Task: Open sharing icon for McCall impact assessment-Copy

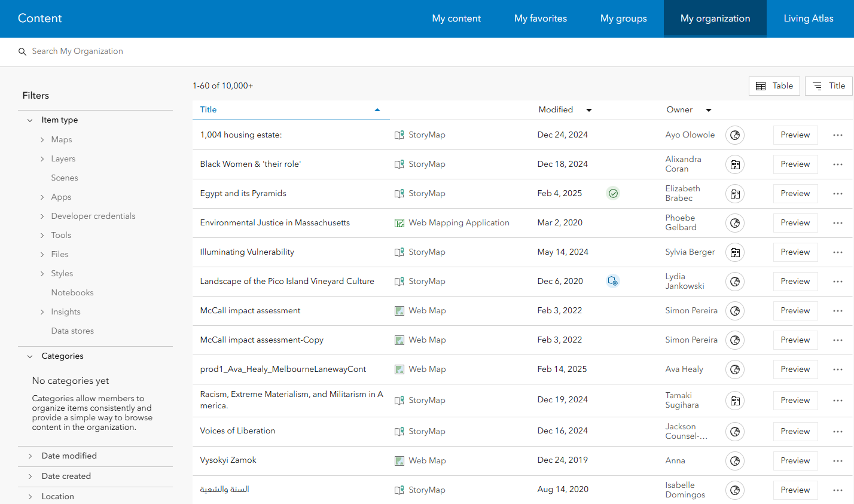Action: coord(735,340)
